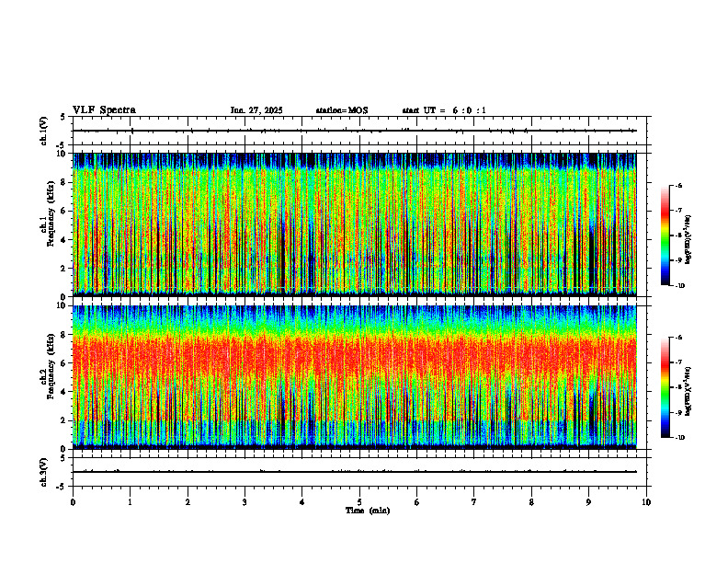Screen dimensions: 728x563
Task: Click the ch.2 spectrogram panel
Action: pyautogui.click(x=355, y=377)
